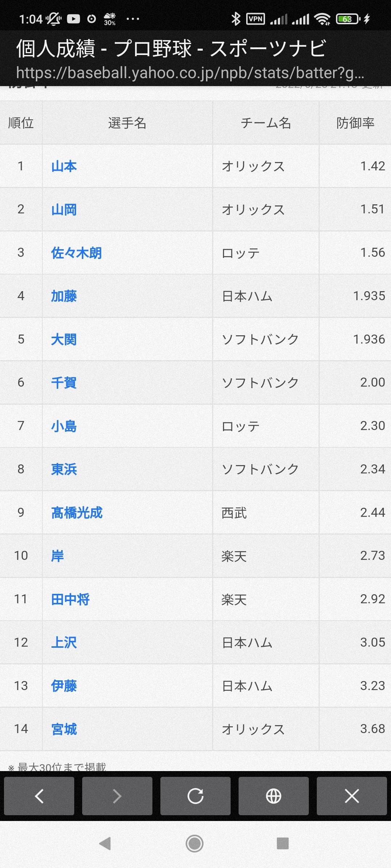
Task: Open player link 田中将
Action: [71, 599]
